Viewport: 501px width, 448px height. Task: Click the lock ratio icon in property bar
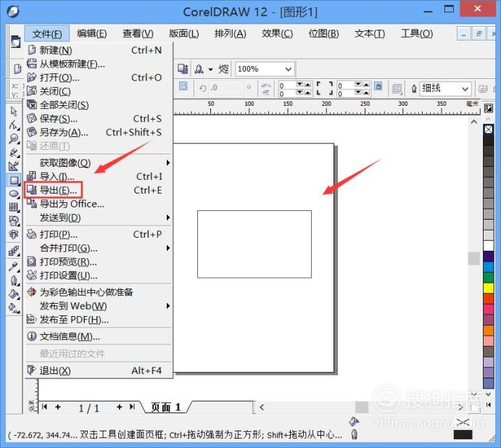[378, 86]
